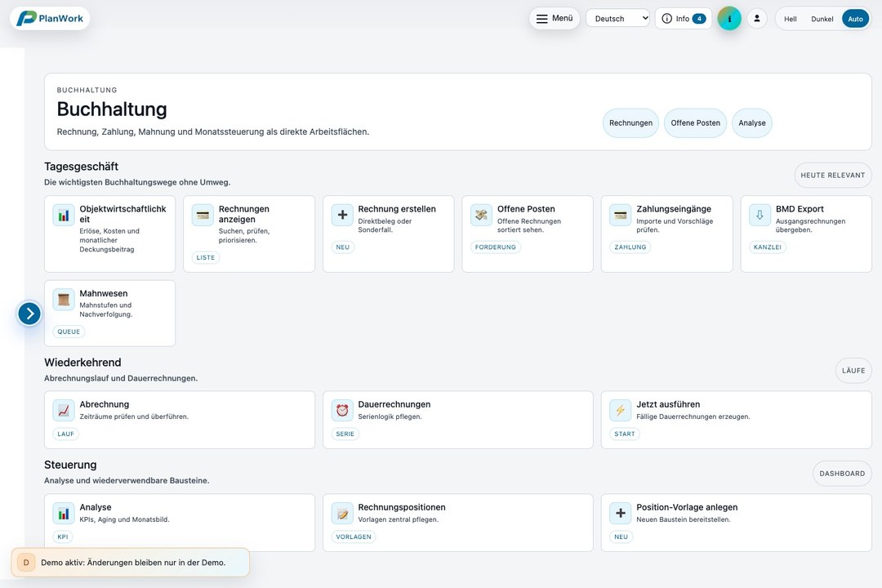
Task: Open the Offene Posten pill in header
Action: click(695, 122)
